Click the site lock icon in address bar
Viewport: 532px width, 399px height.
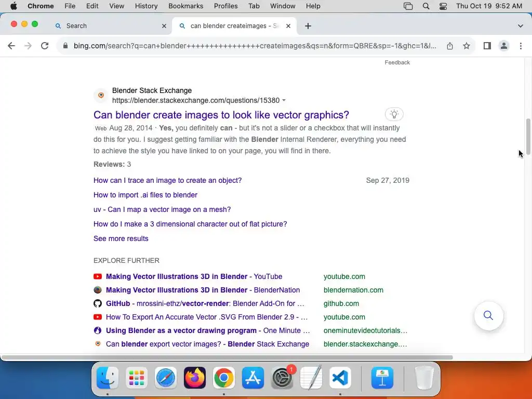65,46
